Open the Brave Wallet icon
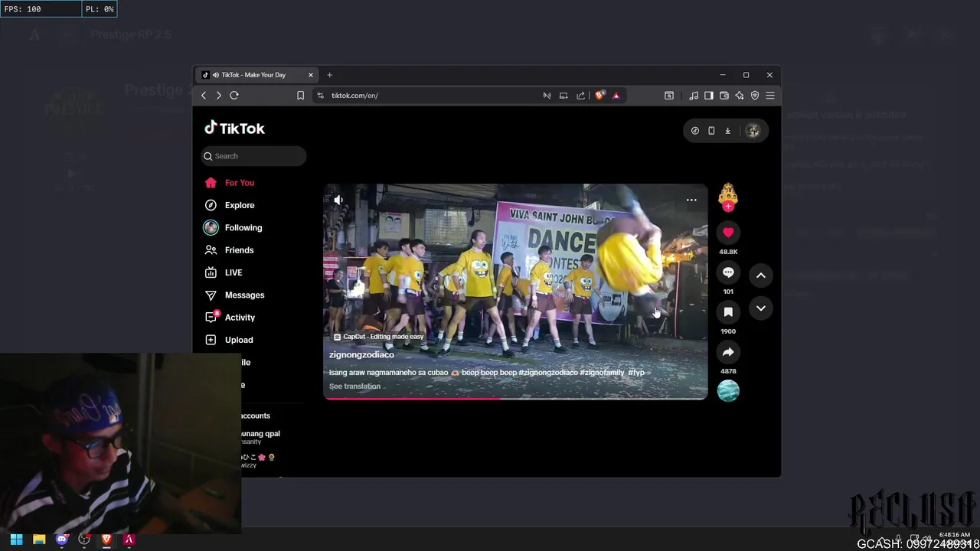 coord(724,96)
